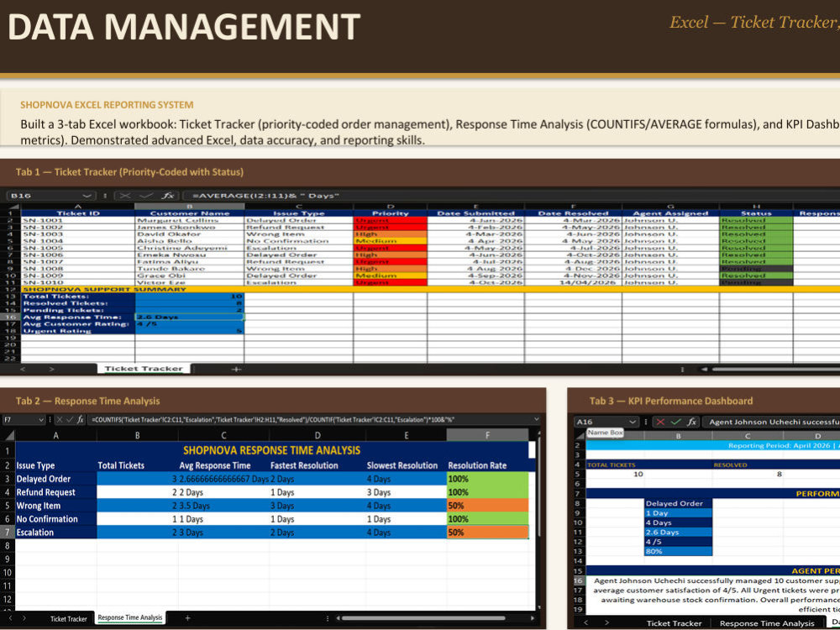Select Ticket Tracker sheet tab in KPI Dashboard window

point(674,623)
